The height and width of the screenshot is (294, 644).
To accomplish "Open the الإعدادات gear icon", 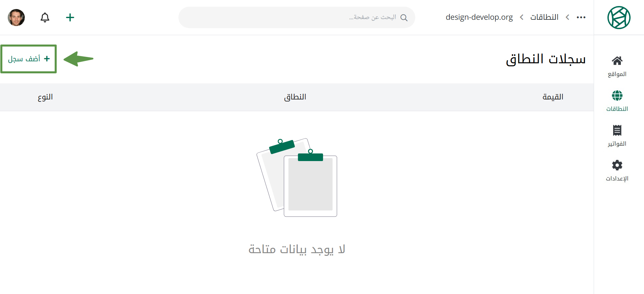I will (x=617, y=165).
